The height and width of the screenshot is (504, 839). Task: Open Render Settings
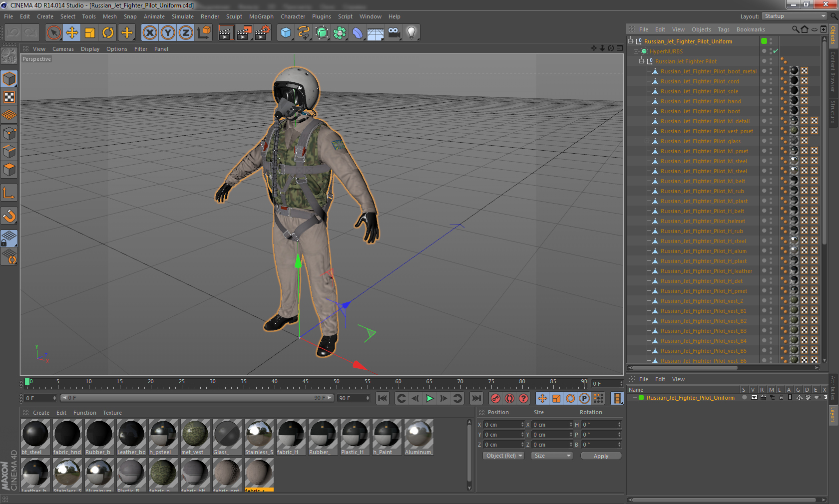(263, 33)
